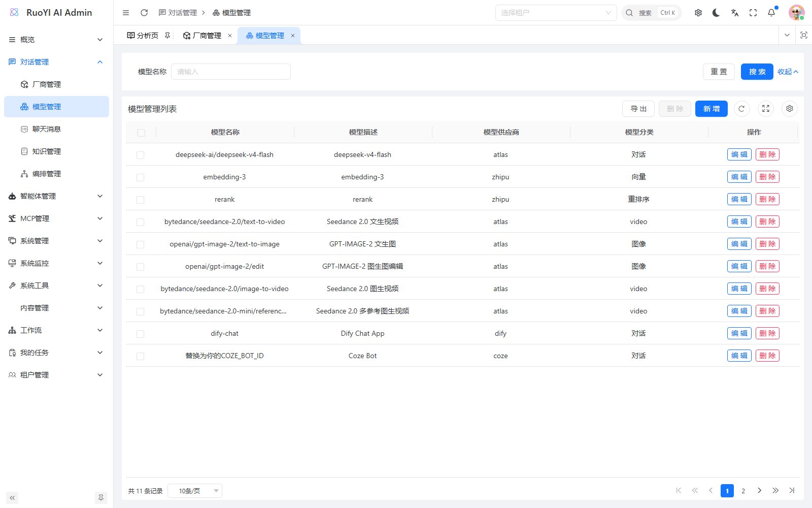The image size is (812, 508).
Task: Open 厂商管理 in the sidebar
Action: [x=56, y=84]
